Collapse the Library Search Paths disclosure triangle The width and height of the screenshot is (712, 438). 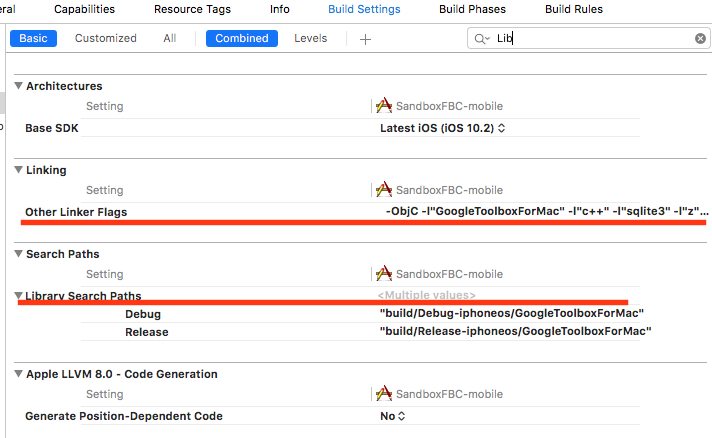click(19, 295)
